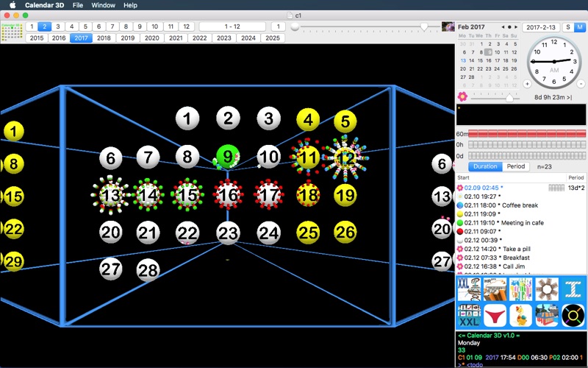588x368 pixels.
Task: Select day 28 in mini calendar
Action: point(471,77)
